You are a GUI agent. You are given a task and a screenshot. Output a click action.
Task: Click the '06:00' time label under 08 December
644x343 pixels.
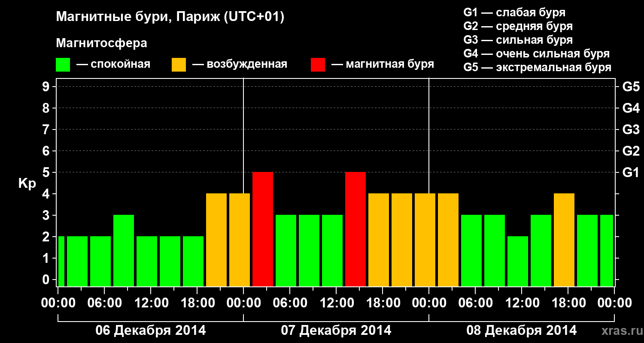pos(475,303)
